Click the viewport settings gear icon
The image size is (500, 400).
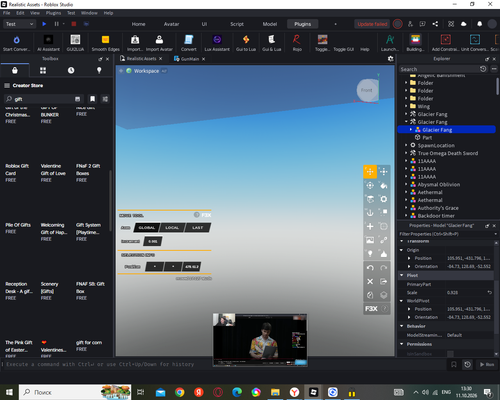(x=390, y=59)
